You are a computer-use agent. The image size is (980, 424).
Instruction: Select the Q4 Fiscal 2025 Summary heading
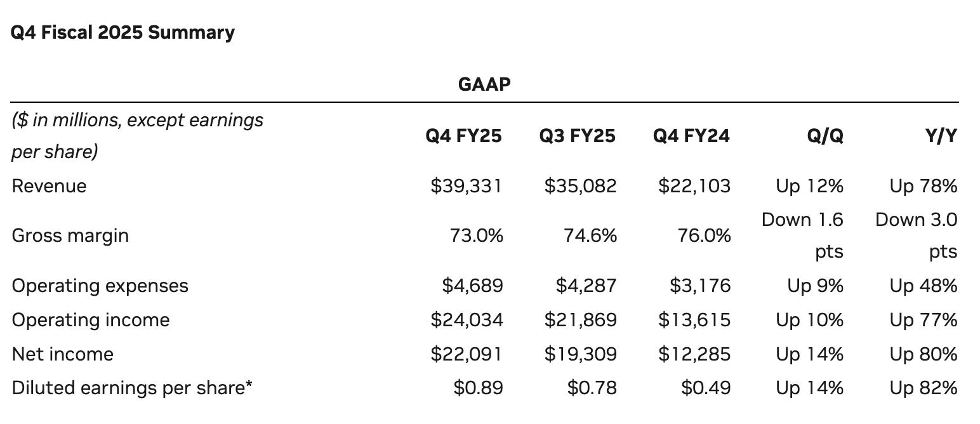click(x=122, y=32)
